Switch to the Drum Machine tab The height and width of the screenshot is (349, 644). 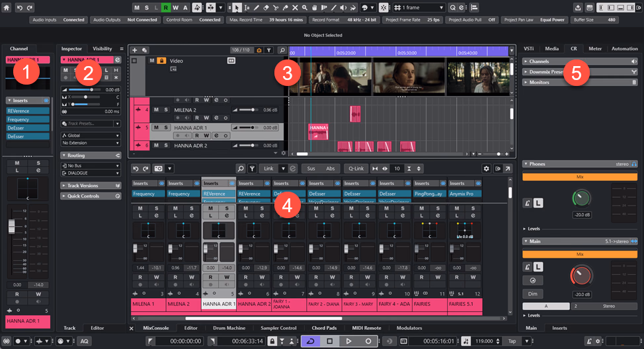(x=229, y=328)
